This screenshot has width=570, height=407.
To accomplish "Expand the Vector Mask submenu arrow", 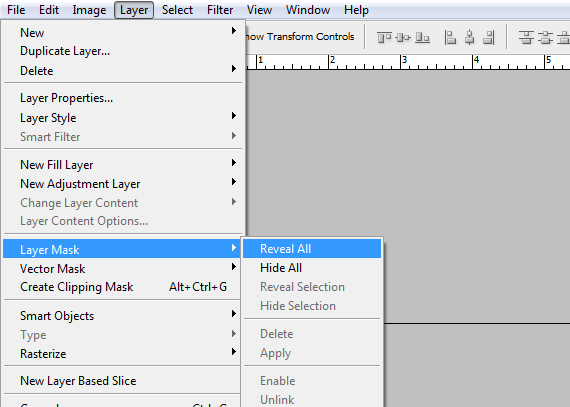I will click(x=234, y=267).
